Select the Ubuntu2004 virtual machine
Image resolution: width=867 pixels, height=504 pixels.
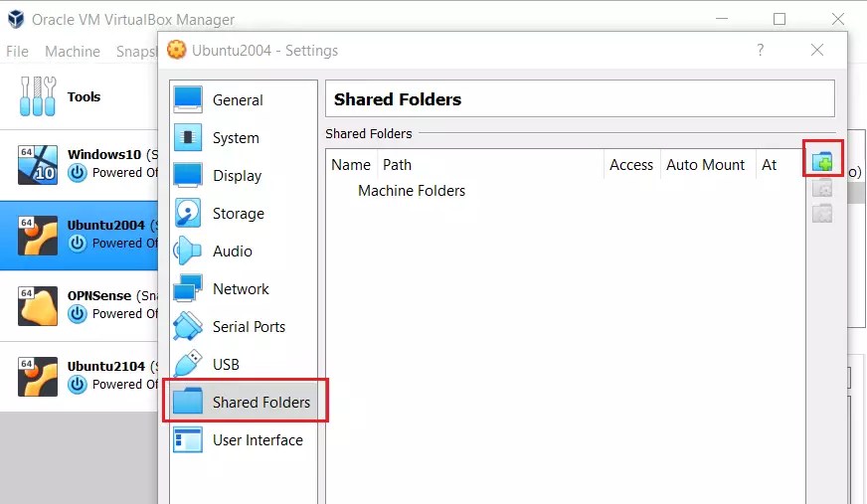coord(80,236)
